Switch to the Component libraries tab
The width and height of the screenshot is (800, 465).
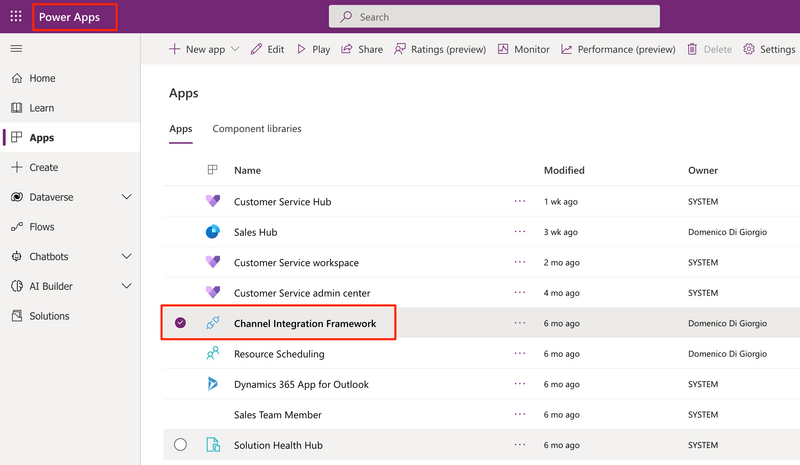pos(257,129)
